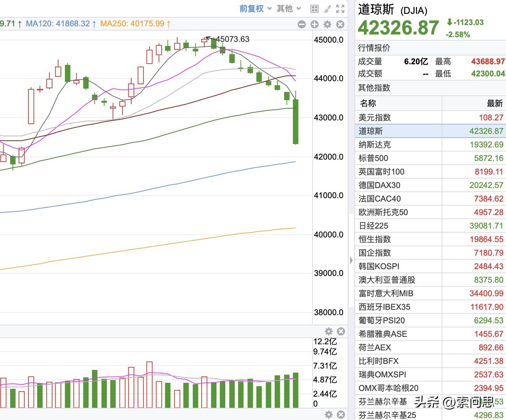
Task: Expand chart to fullscreen icon
Action: click(x=340, y=9)
